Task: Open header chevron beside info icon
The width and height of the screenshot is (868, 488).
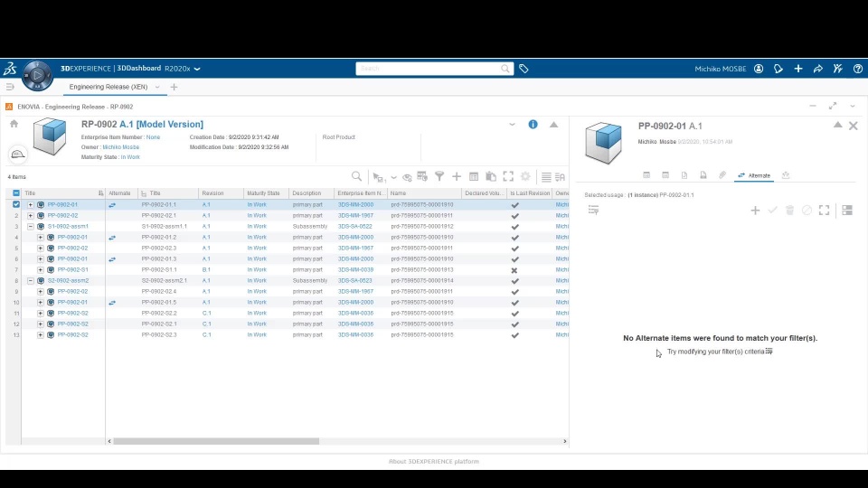Action: coord(512,125)
